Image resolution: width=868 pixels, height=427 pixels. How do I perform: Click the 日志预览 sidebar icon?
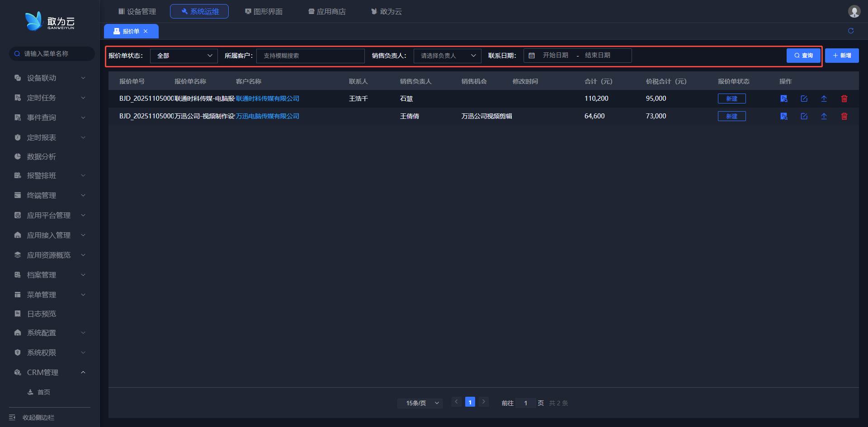(x=18, y=314)
